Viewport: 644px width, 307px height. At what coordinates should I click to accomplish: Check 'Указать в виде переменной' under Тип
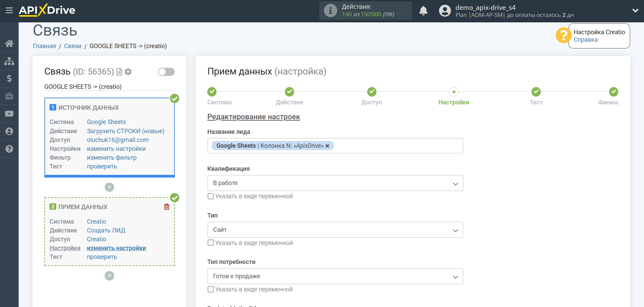[x=211, y=243]
